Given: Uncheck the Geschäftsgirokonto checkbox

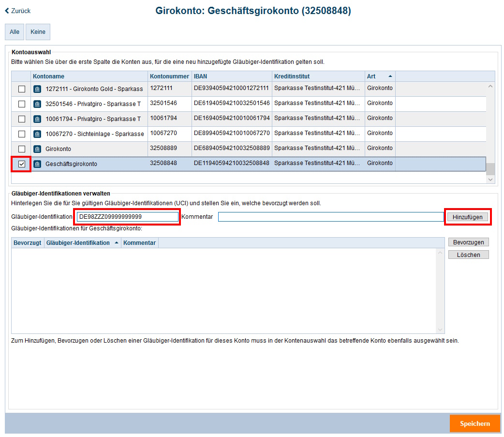Looking at the screenshot, I should coord(22,164).
